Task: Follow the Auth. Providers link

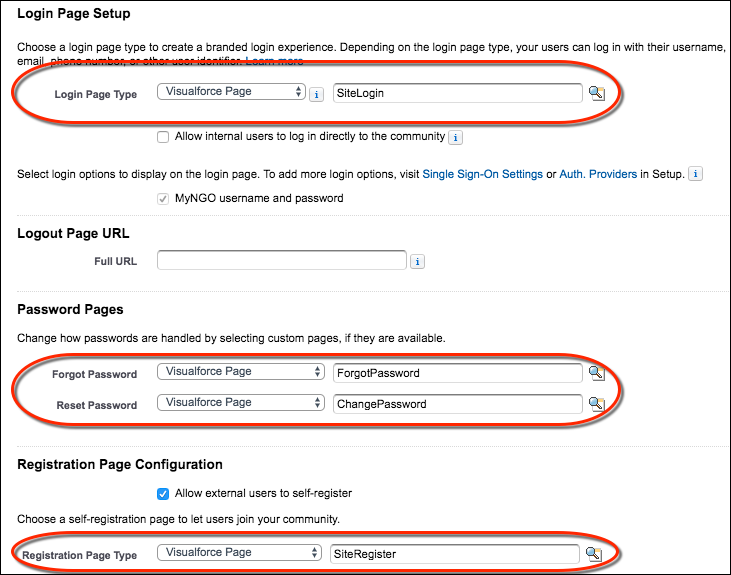Action: point(598,174)
